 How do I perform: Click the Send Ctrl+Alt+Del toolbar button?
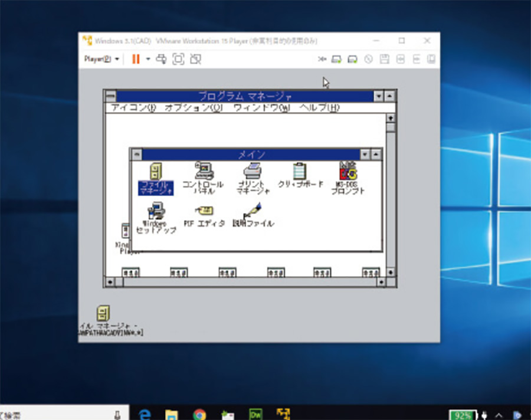pyautogui.click(x=160, y=59)
